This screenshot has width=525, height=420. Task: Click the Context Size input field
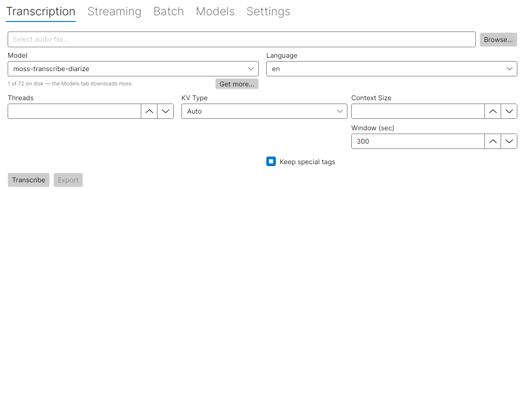418,111
